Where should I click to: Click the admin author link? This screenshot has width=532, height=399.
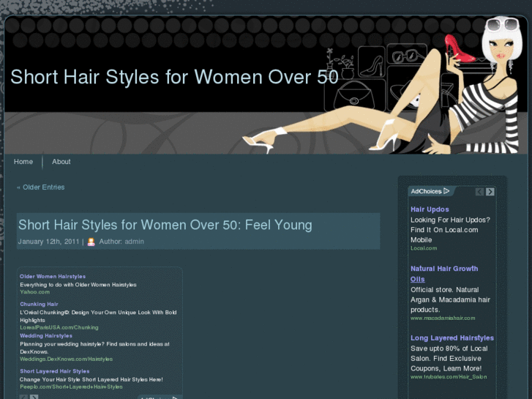[135, 242]
